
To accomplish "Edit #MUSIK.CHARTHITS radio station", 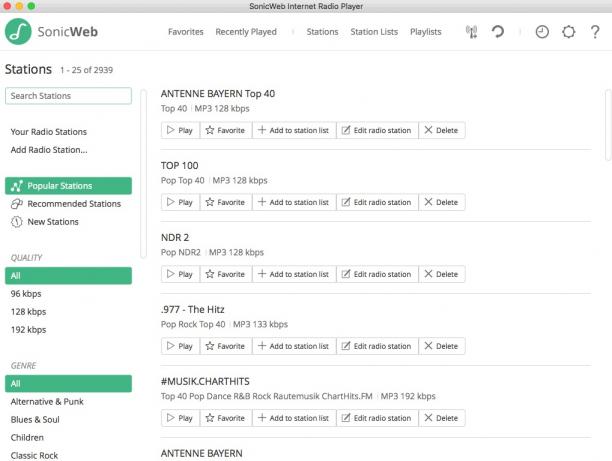I will coord(377,418).
